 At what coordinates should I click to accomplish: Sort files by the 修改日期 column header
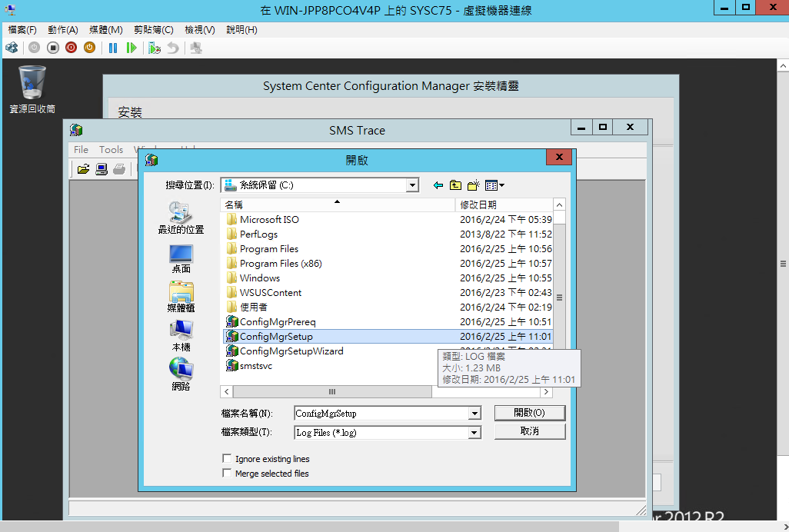pos(504,204)
